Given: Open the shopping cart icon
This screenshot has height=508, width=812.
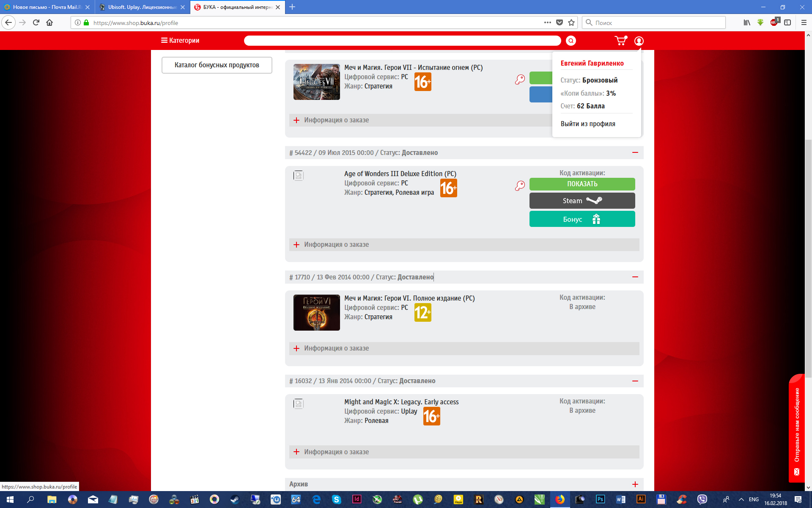Looking at the screenshot, I should (620, 41).
